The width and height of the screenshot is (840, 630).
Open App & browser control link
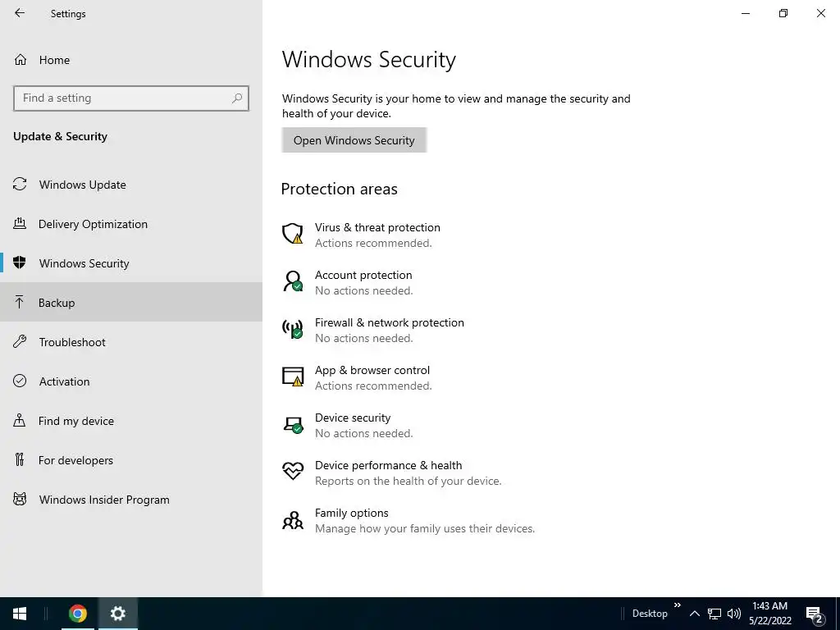[x=372, y=370]
